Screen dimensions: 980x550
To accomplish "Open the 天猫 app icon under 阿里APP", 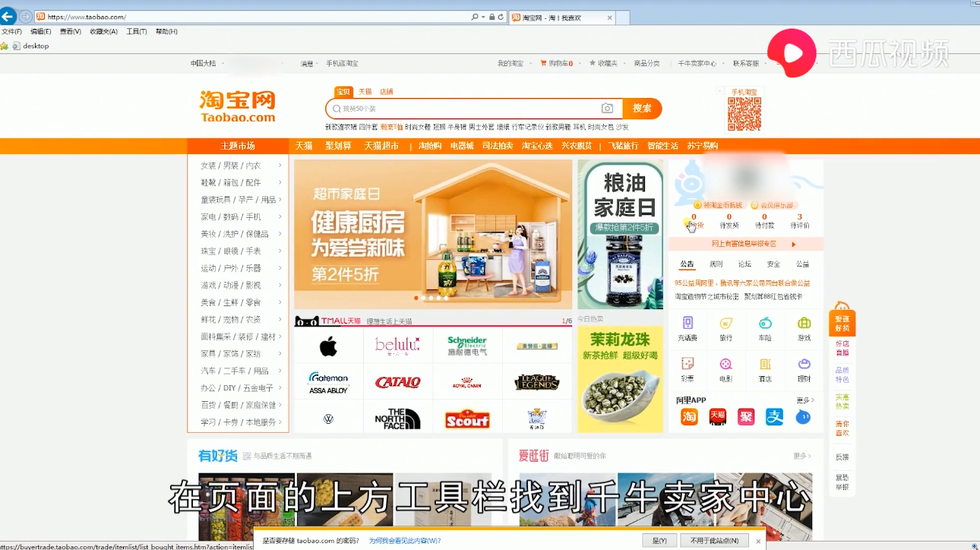I will pyautogui.click(x=717, y=416).
